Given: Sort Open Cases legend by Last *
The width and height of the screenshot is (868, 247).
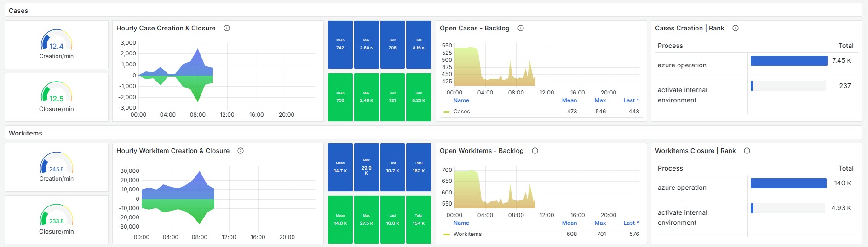Looking at the screenshot, I should (631, 100).
